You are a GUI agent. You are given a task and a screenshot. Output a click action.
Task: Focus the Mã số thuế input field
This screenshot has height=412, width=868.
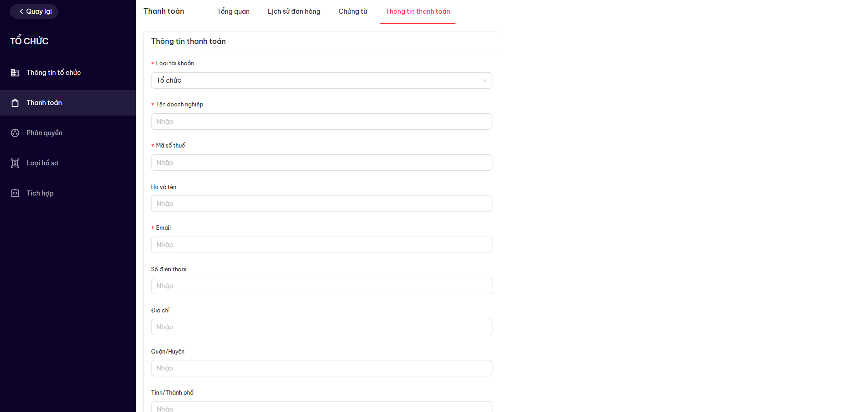point(322,163)
